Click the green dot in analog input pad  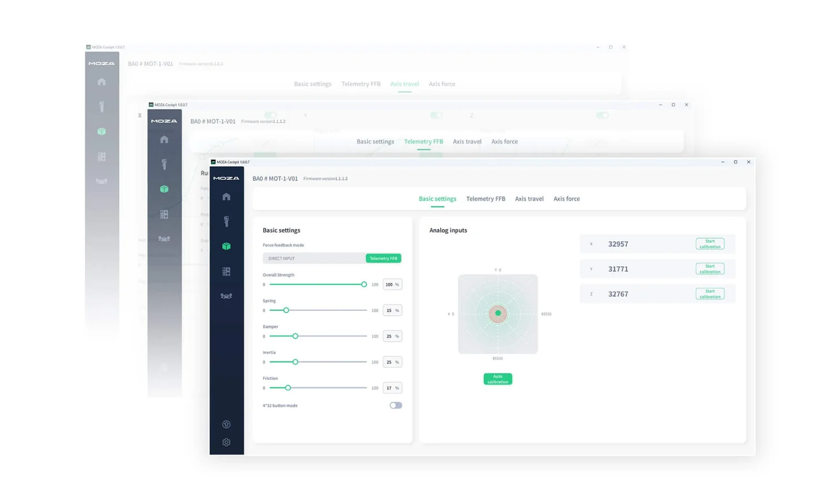tap(498, 313)
